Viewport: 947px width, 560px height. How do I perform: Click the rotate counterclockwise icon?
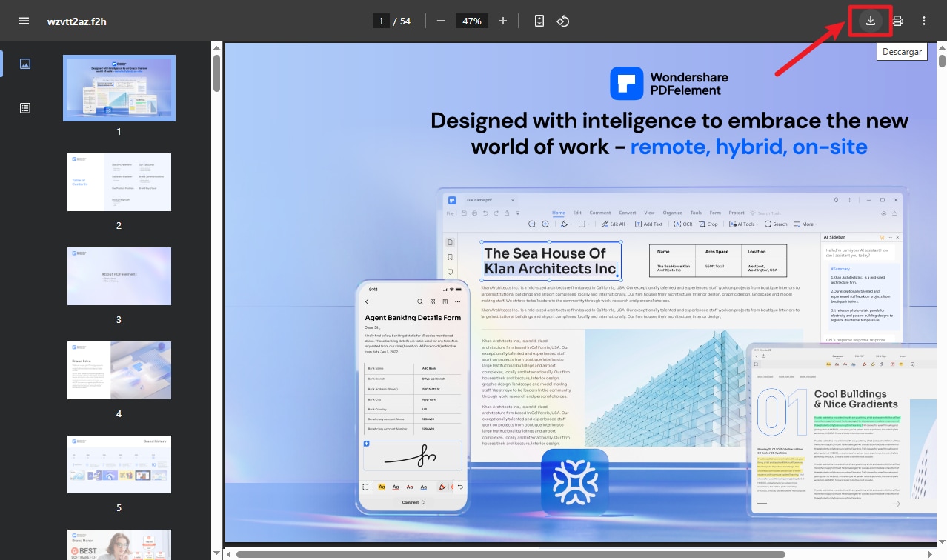pyautogui.click(x=563, y=21)
